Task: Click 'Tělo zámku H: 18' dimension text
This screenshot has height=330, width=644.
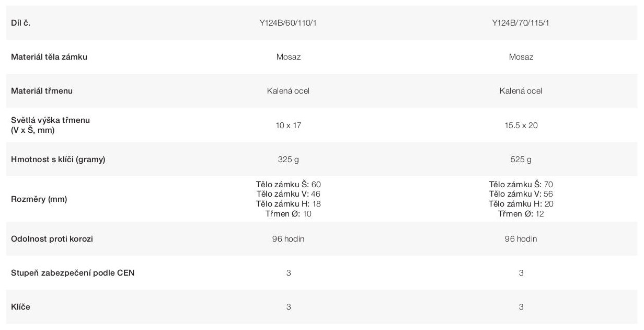Action: pos(288,204)
